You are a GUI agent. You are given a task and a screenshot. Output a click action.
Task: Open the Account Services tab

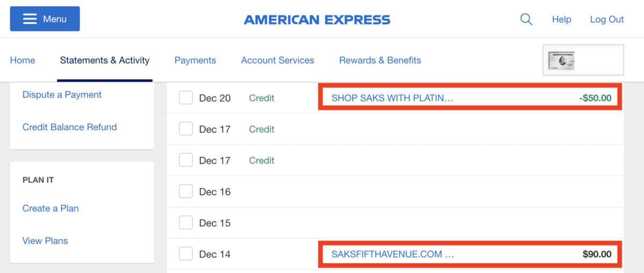tap(277, 60)
